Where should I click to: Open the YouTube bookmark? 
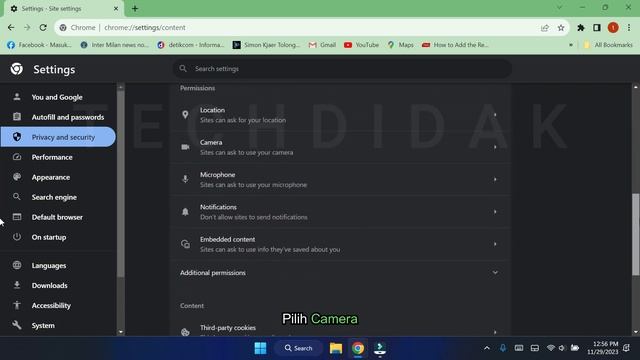coord(362,45)
